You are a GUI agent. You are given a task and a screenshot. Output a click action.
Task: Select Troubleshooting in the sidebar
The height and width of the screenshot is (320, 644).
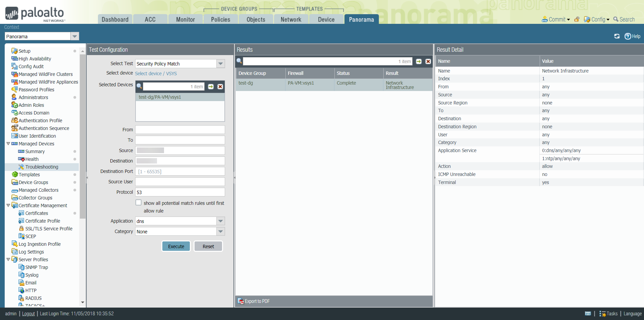coord(42,167)
